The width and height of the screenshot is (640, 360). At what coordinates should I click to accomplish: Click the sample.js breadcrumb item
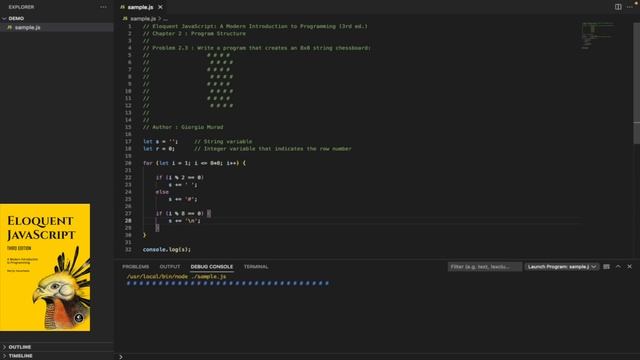pyautogui.click(x=143, y=18)
